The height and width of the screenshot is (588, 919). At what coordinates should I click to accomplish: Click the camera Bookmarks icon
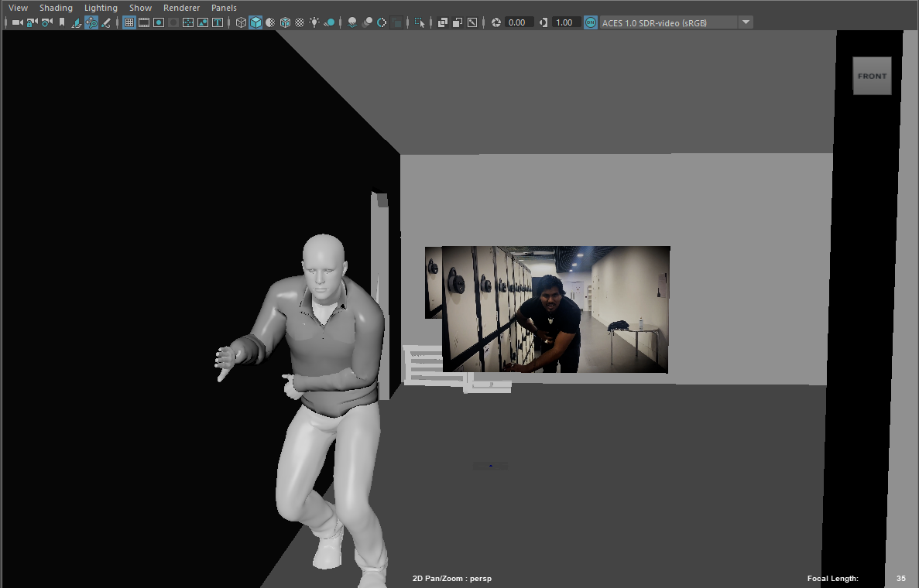62,22
